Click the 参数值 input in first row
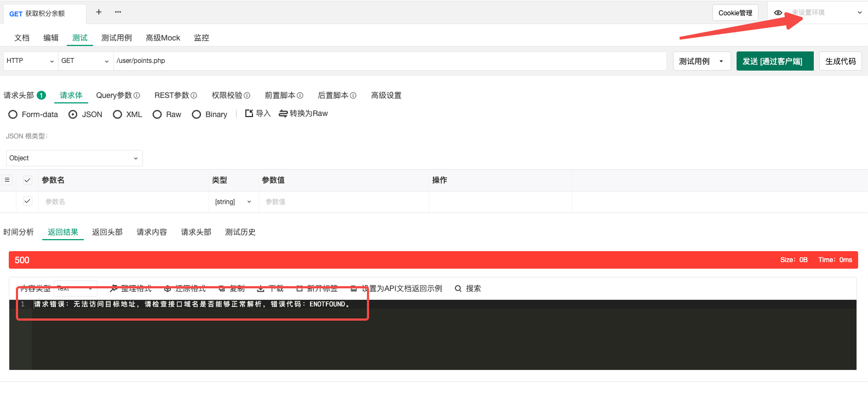 coord(344,202)
